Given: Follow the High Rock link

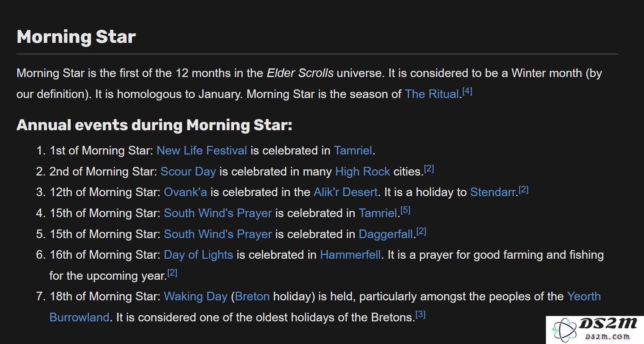Looking at the screenshot, I should coord(363,171).
